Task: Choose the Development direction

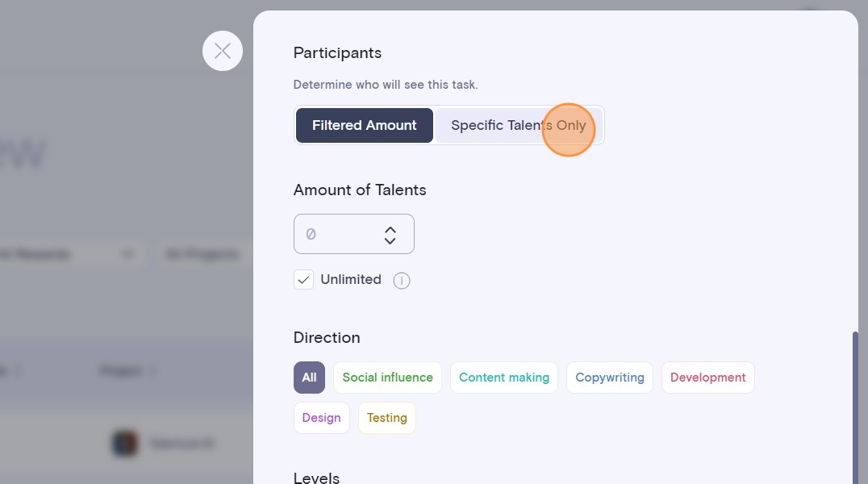Action: 707,378
